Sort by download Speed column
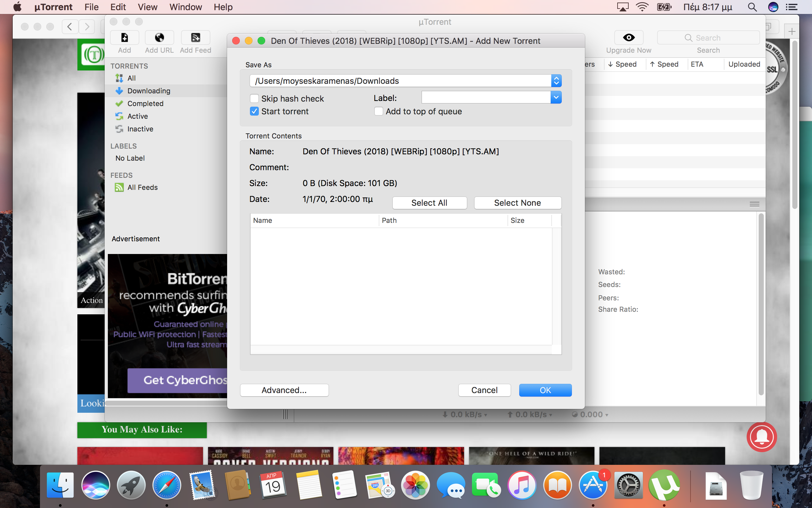Viewport: 812px width, 508px height. coord(625,64)
